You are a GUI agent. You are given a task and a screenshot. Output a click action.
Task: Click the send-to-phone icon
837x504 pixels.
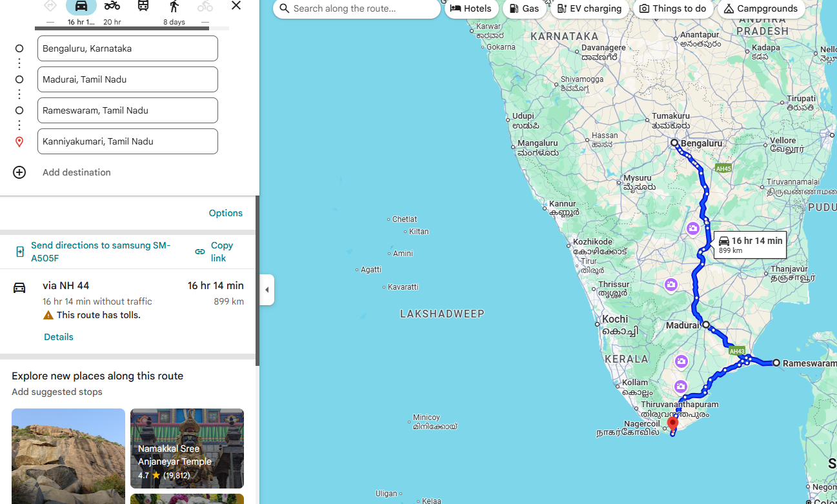[x=20, y=252]
